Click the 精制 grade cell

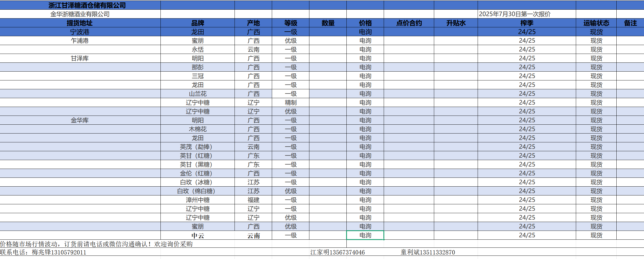coord(291,103)
